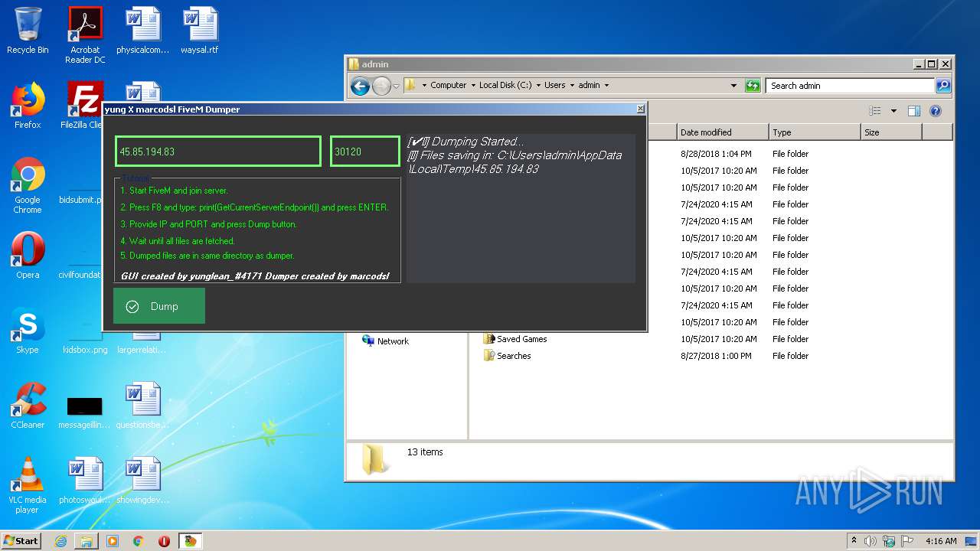This screenshot has height=551, width=980.
Task: Close the FiveM Dumper window
Action: click(x=640, y=109)
